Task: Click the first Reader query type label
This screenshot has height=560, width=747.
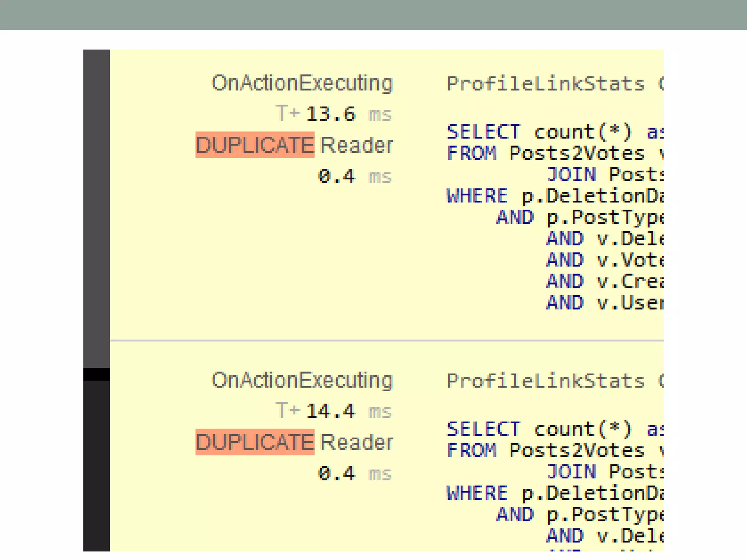Action: (x=356, y=145)
